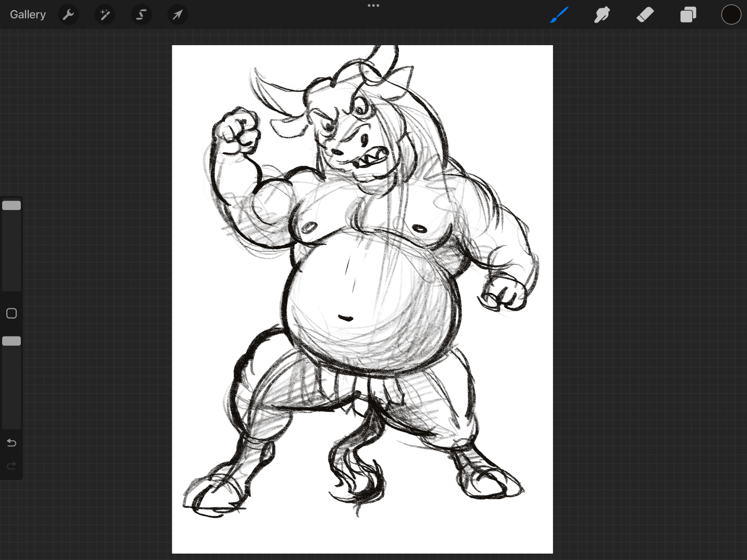
Task: Activate the Transform arrow tool
Action: (x=177, y=15)
